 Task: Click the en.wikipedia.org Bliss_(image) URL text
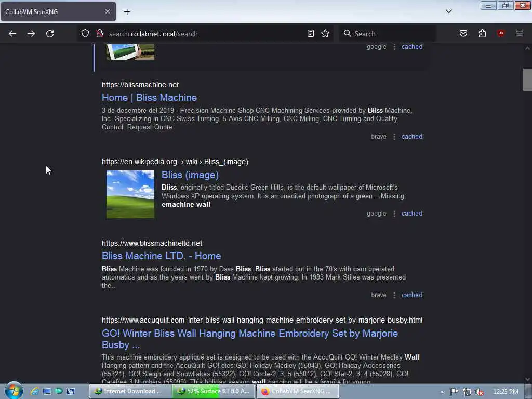[x=175, y=162]
